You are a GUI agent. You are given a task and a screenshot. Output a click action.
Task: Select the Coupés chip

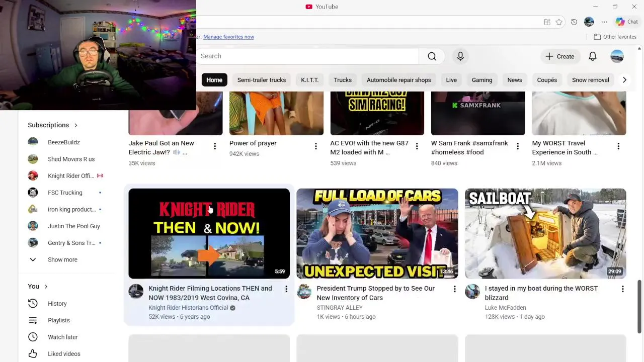click(x=547, y=80)
